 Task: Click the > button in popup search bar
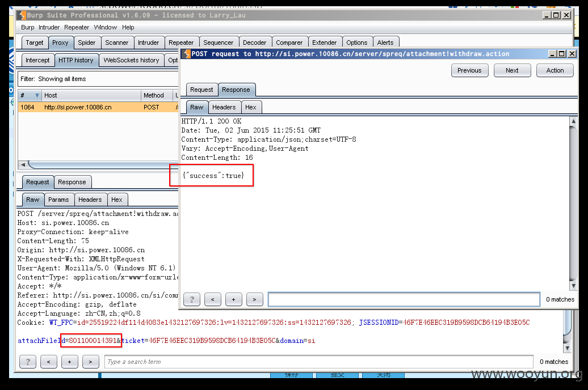(255, 299)
